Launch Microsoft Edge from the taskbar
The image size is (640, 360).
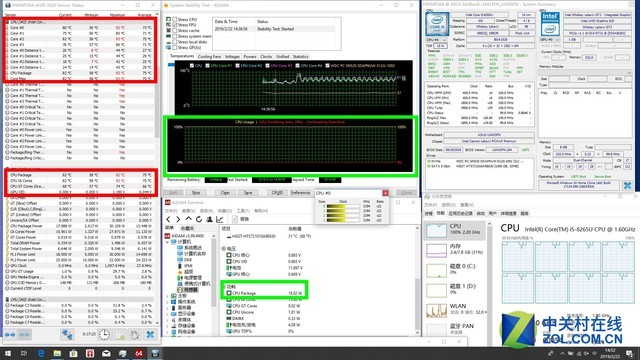pos(41,353)
